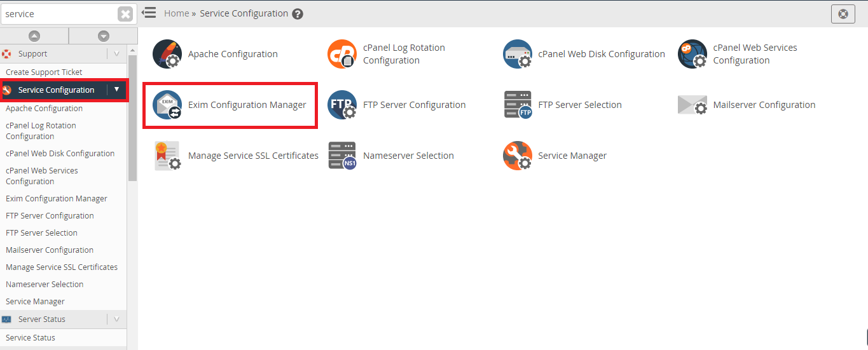Image resolution: width=868 pixels, height=350 pixels.
Task: Select Service Configuration header in the sidebar
Action: point(56,90)
